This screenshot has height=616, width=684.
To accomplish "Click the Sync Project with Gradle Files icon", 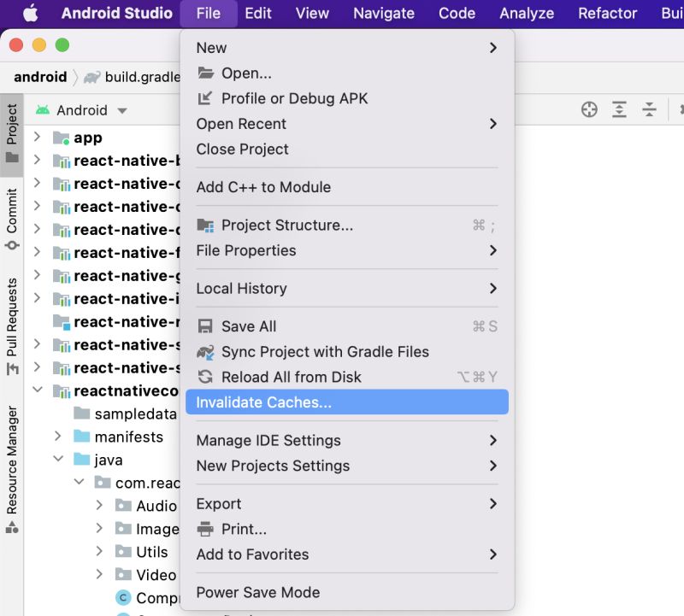I will [203, 352].
